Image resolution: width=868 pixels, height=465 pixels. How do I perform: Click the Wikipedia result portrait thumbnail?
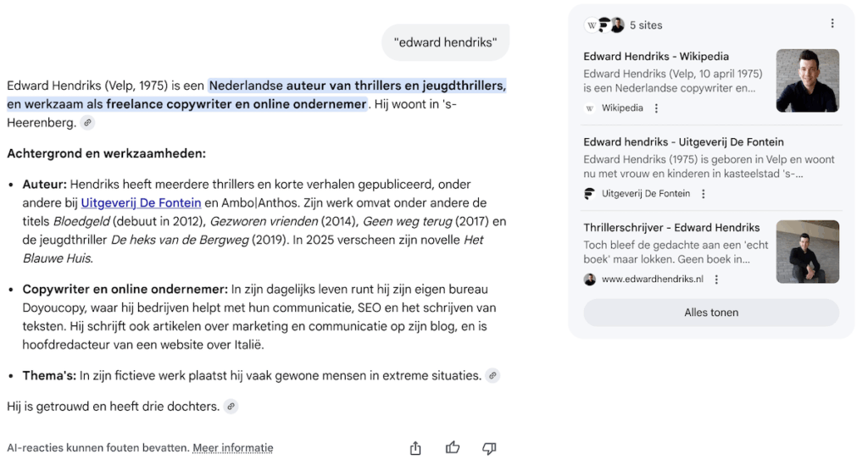pos(807,80)
